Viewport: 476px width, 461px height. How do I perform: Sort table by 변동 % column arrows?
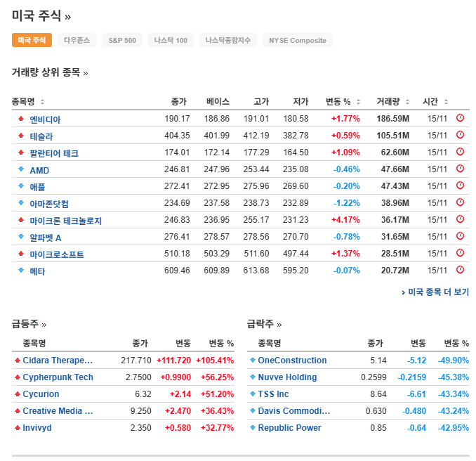pos(358,102)
